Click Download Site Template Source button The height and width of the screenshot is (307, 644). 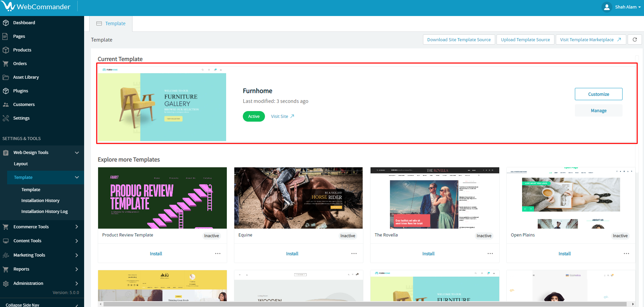459,40
